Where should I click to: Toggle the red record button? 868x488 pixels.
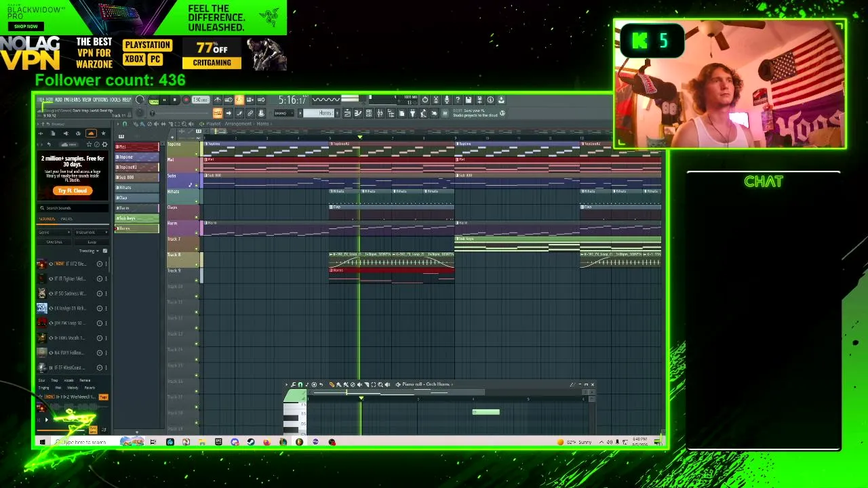pyautogui.click(x=186, y=100)
